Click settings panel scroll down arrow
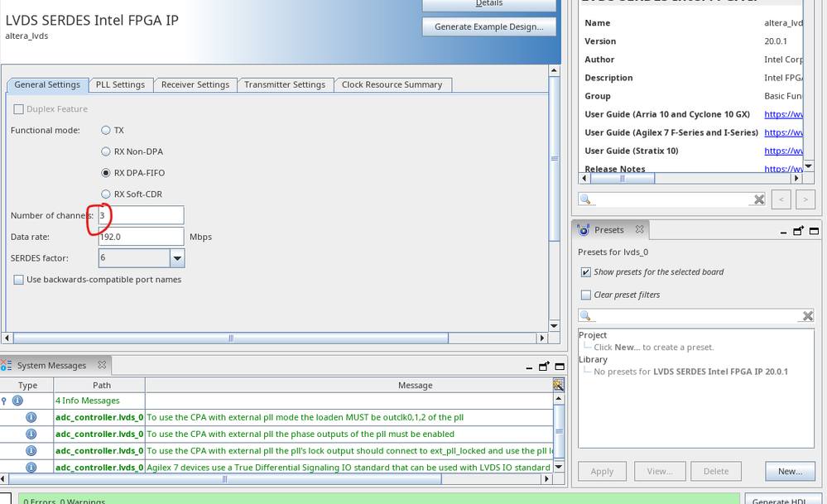This screenshot has width=827, height=504. pos(555,326)
